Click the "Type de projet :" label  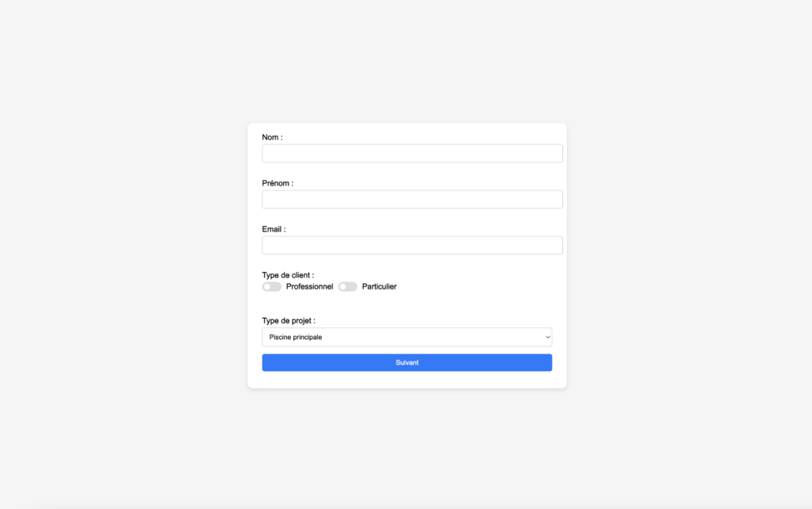[x=289, y=320]
